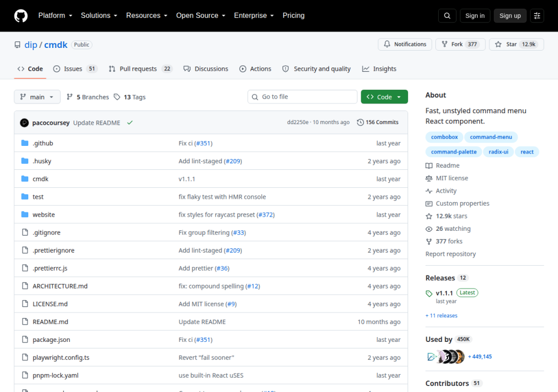Click Report repository
Viewport: 558px width, 392px height.
[x=451, y=254]
